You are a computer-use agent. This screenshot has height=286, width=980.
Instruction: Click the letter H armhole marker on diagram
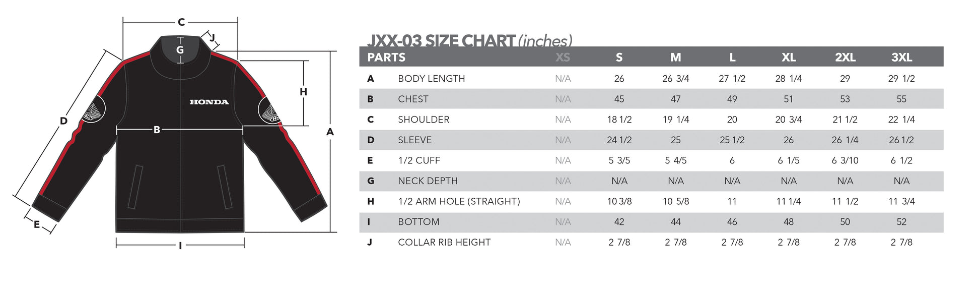tap(303, 92)
